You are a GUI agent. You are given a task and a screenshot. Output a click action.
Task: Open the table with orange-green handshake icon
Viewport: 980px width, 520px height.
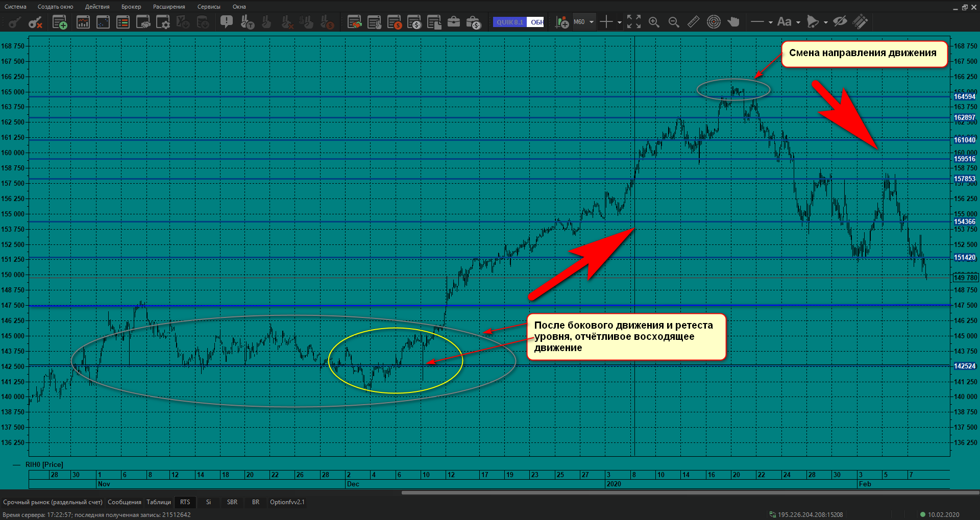(354, 22)
